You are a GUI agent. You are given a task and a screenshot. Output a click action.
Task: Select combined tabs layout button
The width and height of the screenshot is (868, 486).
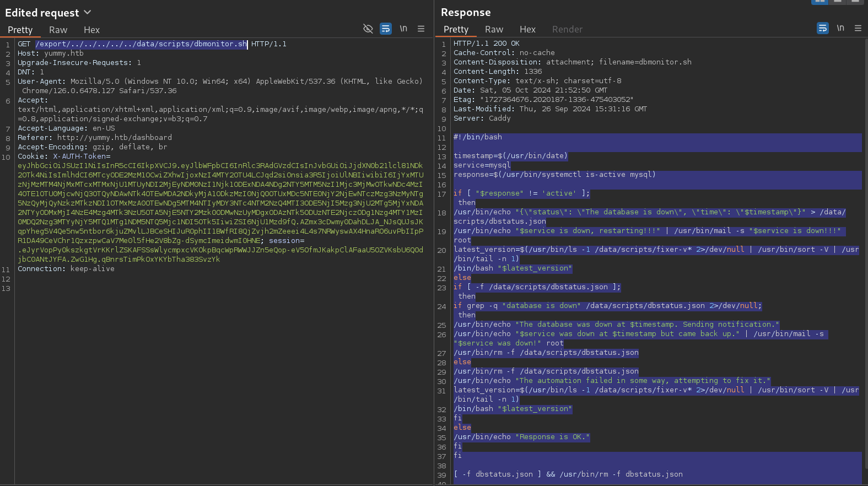855,2
